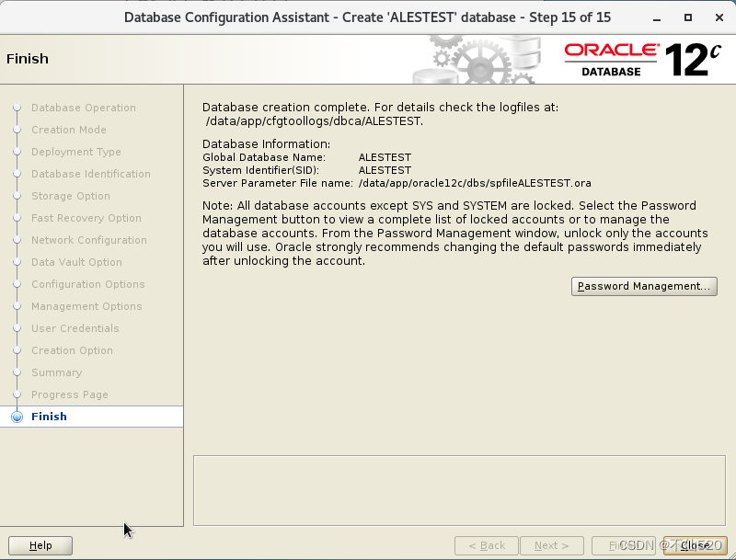Minimize the Database Configuration Assistant window
736x560 pixels.
[x=657, y=17]
